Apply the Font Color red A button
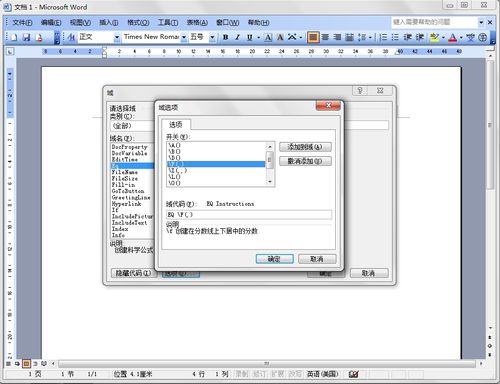The width and height of the screenshot is (500, 384). pos(452,37)
